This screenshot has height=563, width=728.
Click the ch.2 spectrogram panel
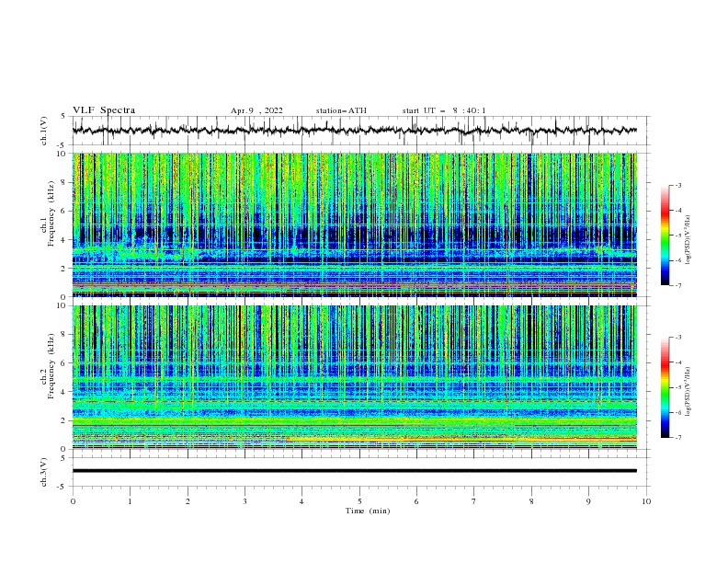(x=355, y=377)
